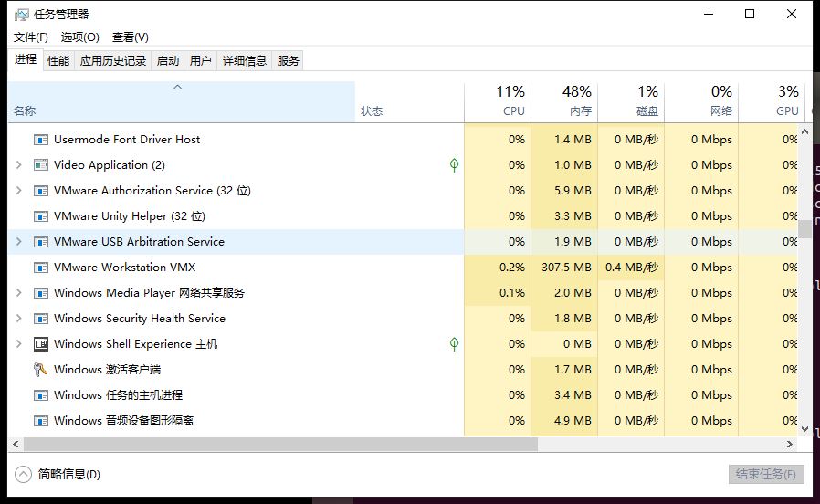Expand the VMware USB Arbitration Service entry
Viewport: 820px width, 504px height.
click(19, 242)
